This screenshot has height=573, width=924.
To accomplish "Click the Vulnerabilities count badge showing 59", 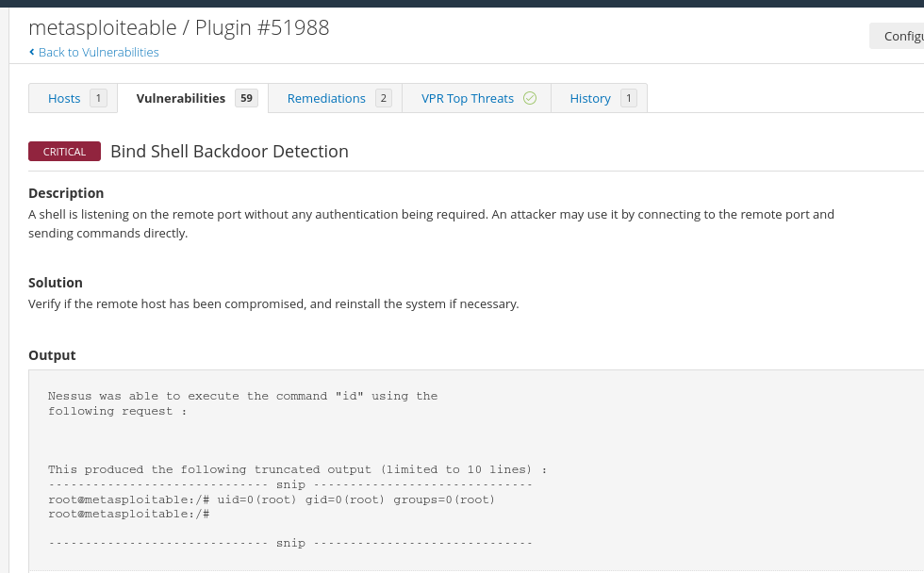I will (246, 98).
